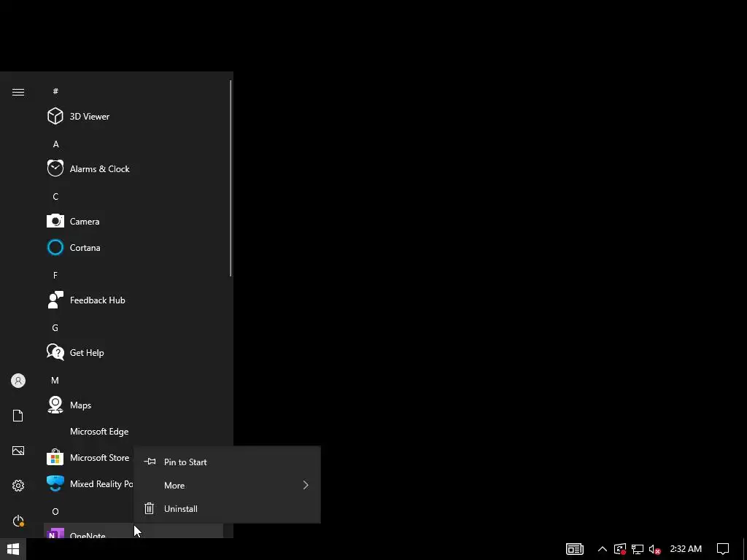Click the M letter group header
The width and height of the screenshot is (747, 560).
point(55,381)
